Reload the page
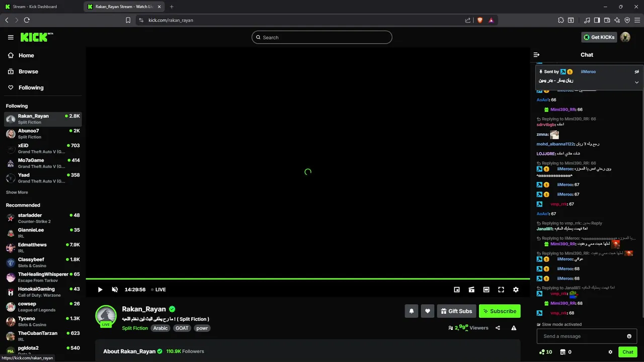Screen dimensions: 644x362 27,20
